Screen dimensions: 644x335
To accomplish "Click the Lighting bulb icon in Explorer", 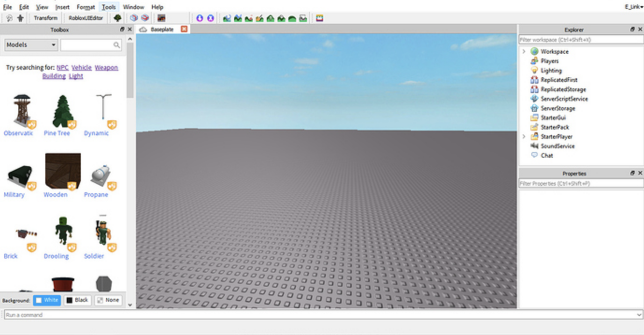I will (x=535, y=70).
